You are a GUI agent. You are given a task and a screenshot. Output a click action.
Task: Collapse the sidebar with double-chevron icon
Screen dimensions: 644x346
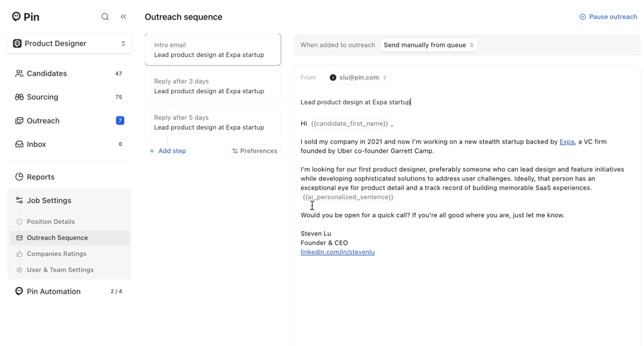click(123, 17)
